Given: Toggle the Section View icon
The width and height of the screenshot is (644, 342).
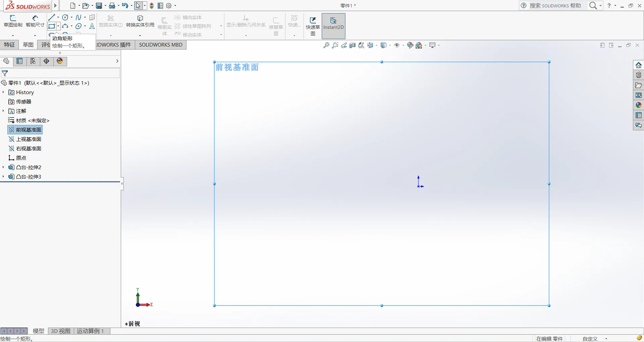Looking at the screenshot, I should click(x=353, y=45).
